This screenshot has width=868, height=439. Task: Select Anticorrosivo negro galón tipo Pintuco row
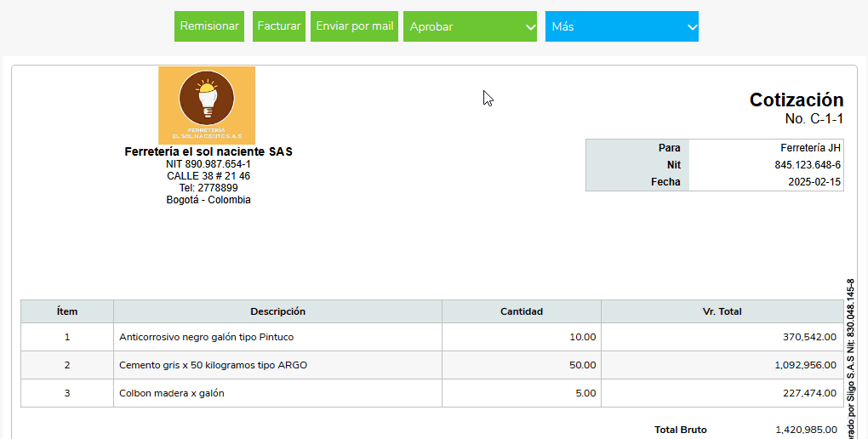(431, 337)
